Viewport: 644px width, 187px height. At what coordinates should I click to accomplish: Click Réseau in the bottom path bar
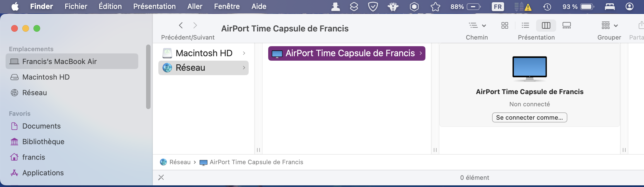tap(180, 162)
